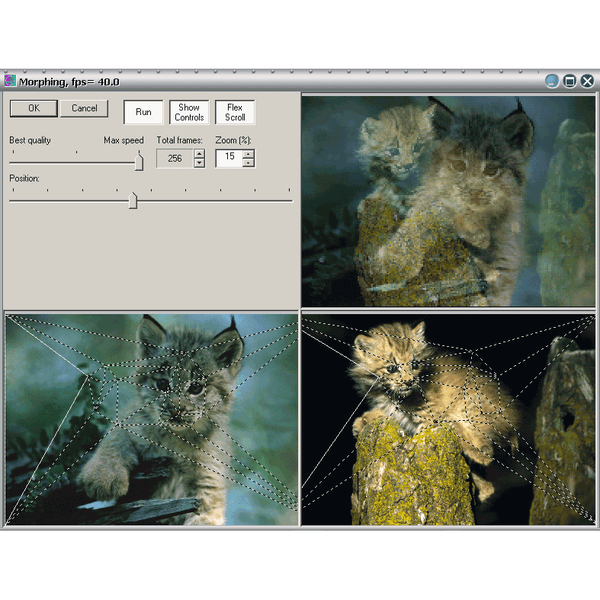Click the title text 'Morphing, fps= 40.0'
The height and width of the screenshot is (600, 600).
(69, 82)
